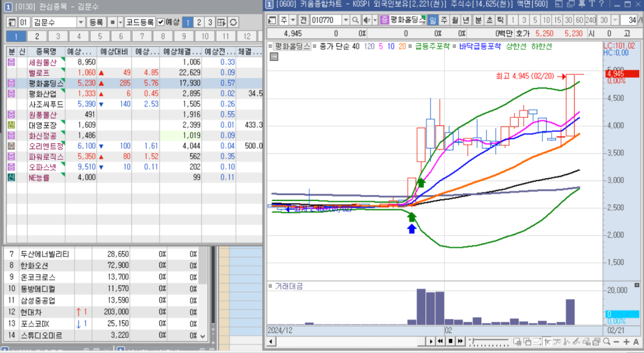
Task: Click the 전 button in chart toolbar
Action: tap(303, 20)
